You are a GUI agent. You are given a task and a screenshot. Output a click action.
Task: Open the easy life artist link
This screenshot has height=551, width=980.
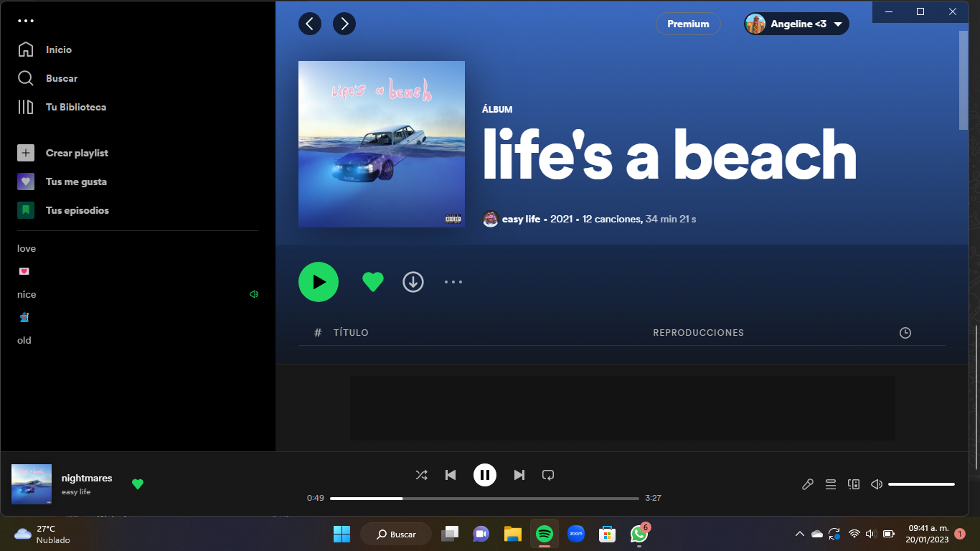pos(521,219)
